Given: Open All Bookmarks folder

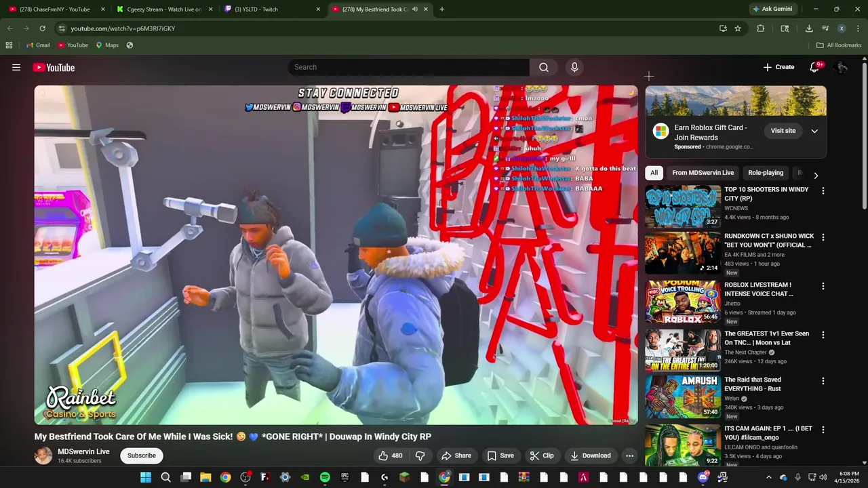Looking at the screenshot, I should [839, 45].
